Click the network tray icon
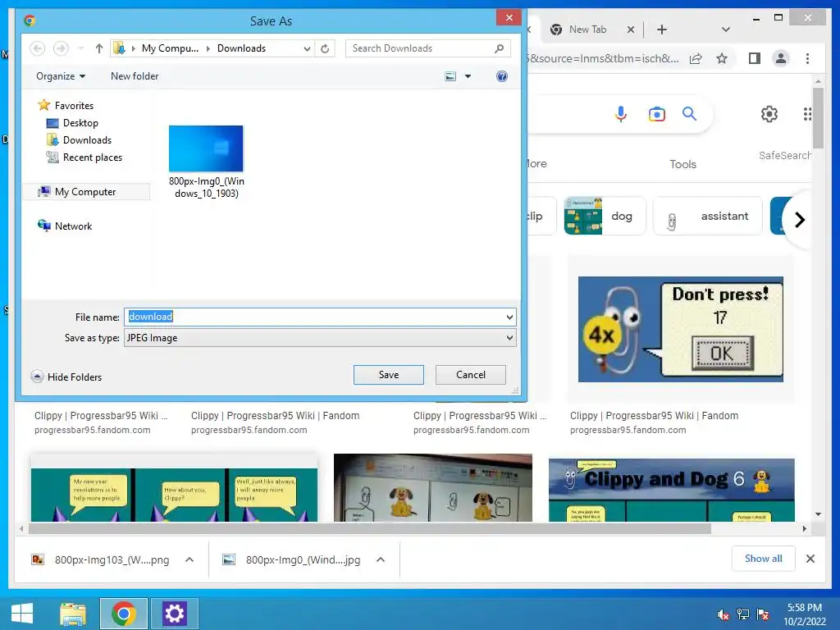This screenshot has height=630, width=840. 743,614
